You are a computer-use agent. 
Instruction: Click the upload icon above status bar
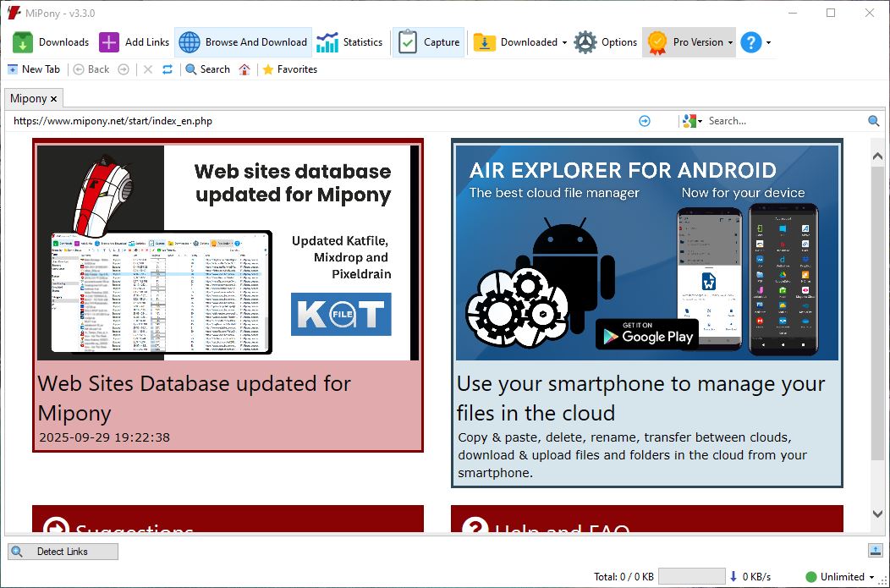click(875, 551)
